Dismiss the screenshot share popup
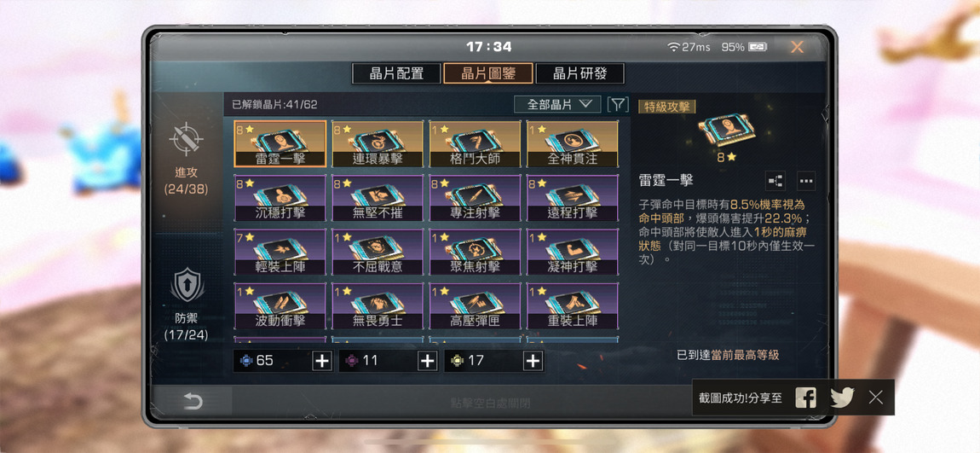Image resolution: width=980 pixels, height=453 pixels. point(876,398)
